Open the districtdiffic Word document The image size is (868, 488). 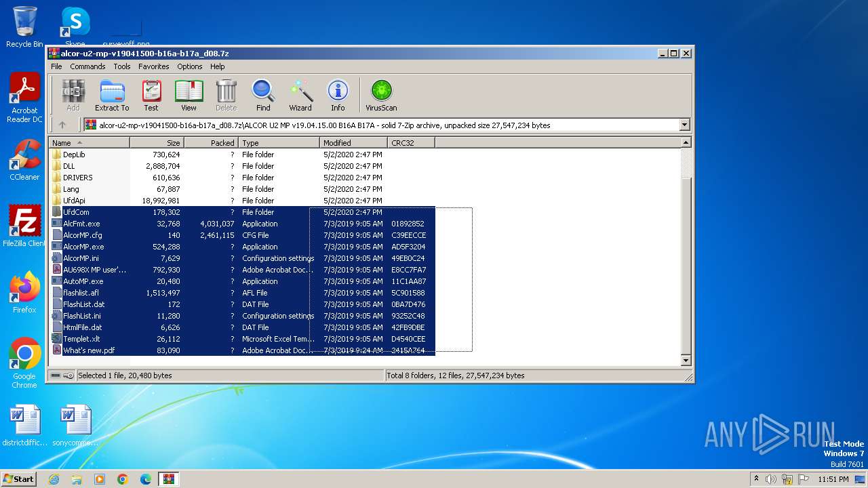[x=24, y=426]
